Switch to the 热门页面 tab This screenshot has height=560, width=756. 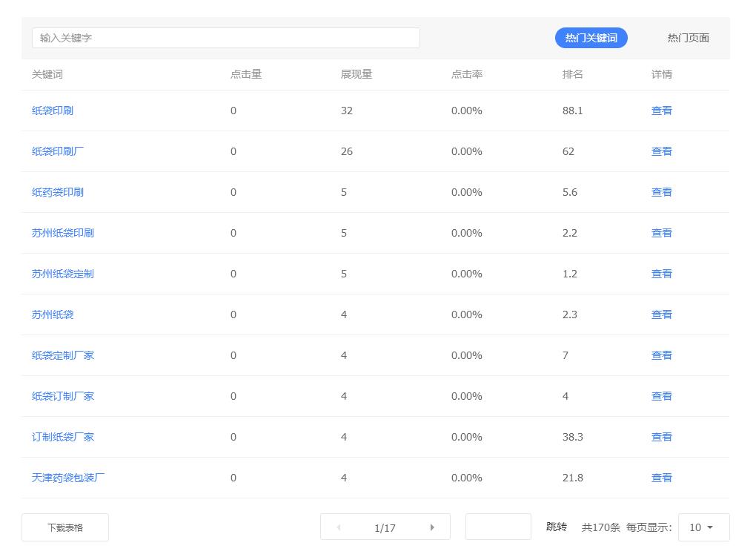pyautogui.click(x=688, y=38)
